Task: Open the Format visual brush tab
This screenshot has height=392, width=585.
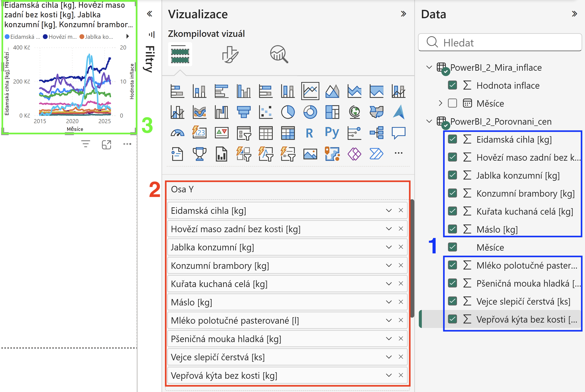Action: 230,54
